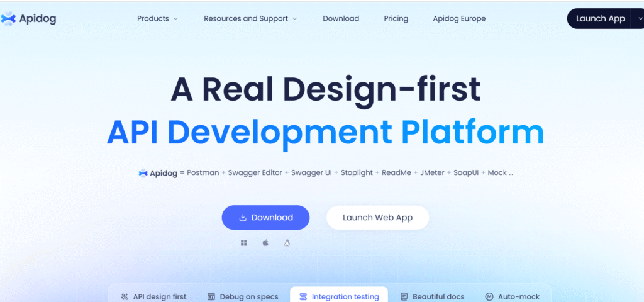The image size is (644, 302).
Task: Click the small Apidog icon in tagline
Action: [143, 173]
